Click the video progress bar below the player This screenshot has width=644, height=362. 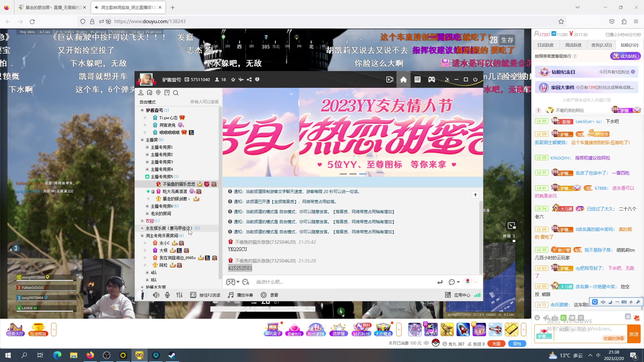coord(263,309)
